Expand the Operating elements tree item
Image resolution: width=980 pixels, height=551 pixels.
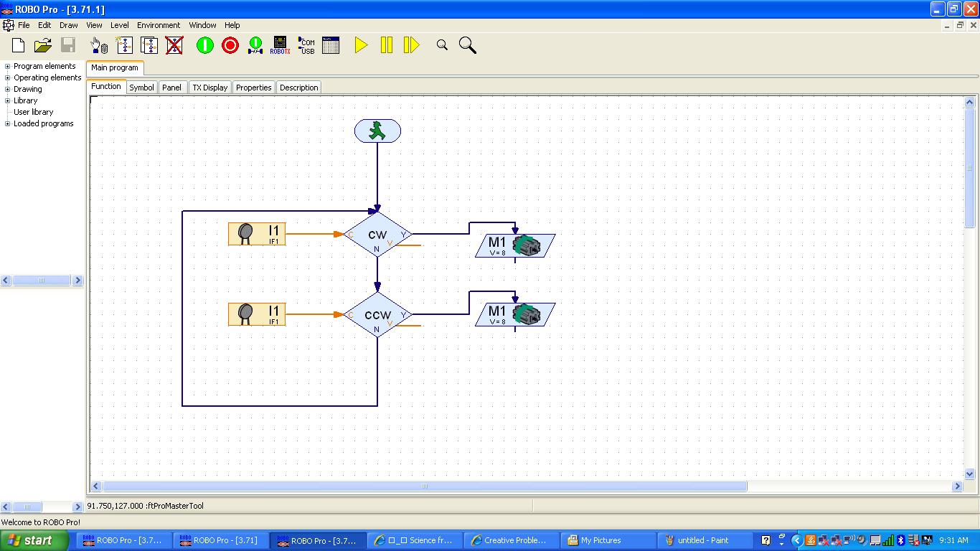click(6, 77)
